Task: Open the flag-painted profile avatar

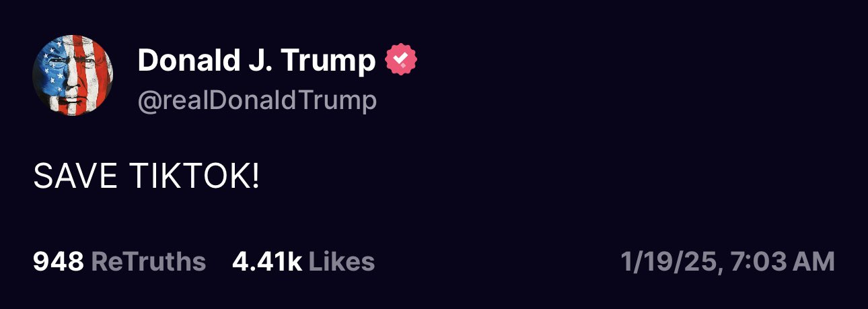Action: click(73, 75)
